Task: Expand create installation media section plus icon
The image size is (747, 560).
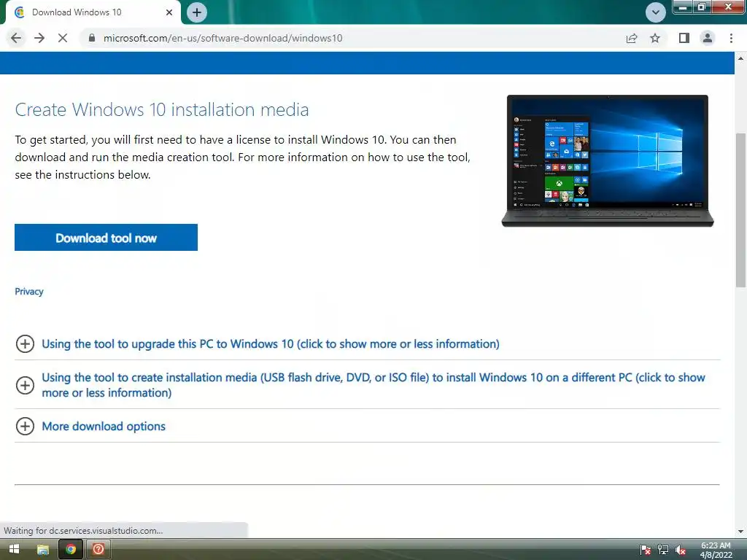Action: pos(25,385)
